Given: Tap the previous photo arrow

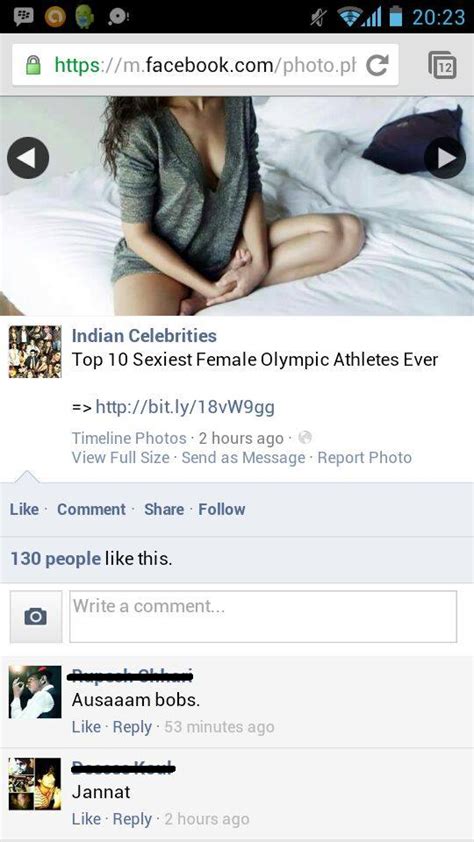Looking at the screenshot, I should tap(28, 157).
